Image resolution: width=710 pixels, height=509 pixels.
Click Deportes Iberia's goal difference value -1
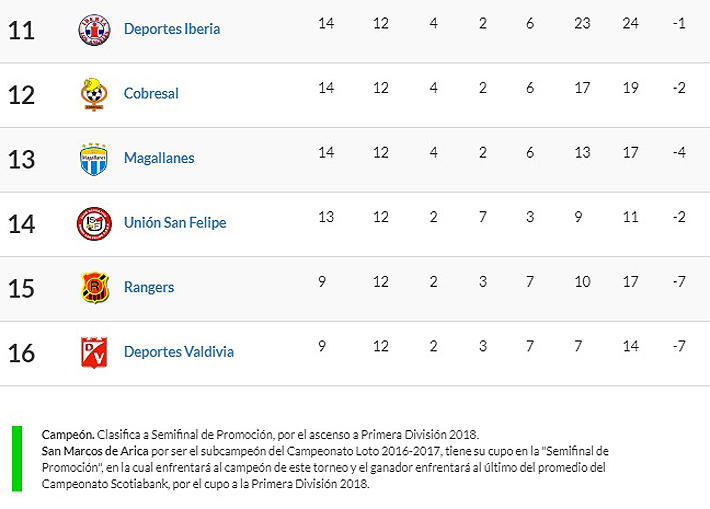point(679,24)
